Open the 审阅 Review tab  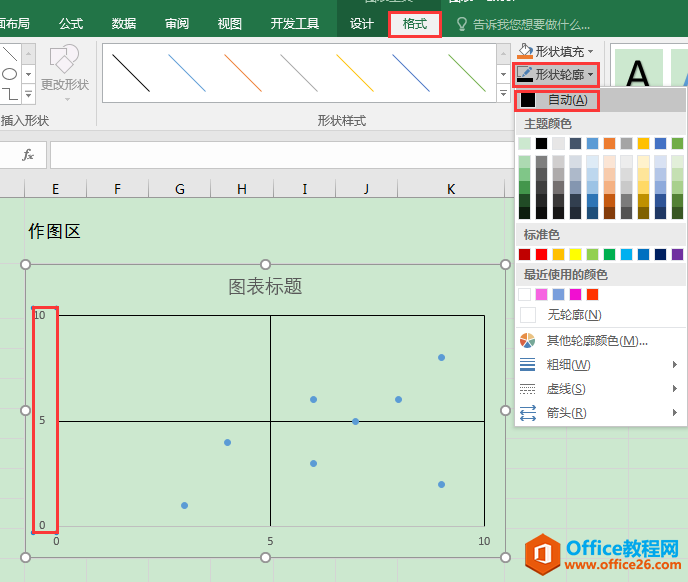[x=177, y=24]
